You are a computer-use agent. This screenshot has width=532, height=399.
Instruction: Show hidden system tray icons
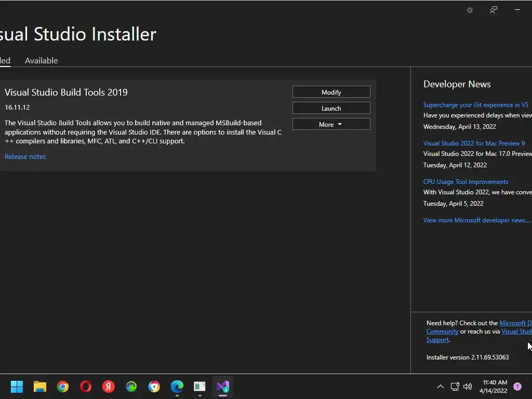click(441, 387)
